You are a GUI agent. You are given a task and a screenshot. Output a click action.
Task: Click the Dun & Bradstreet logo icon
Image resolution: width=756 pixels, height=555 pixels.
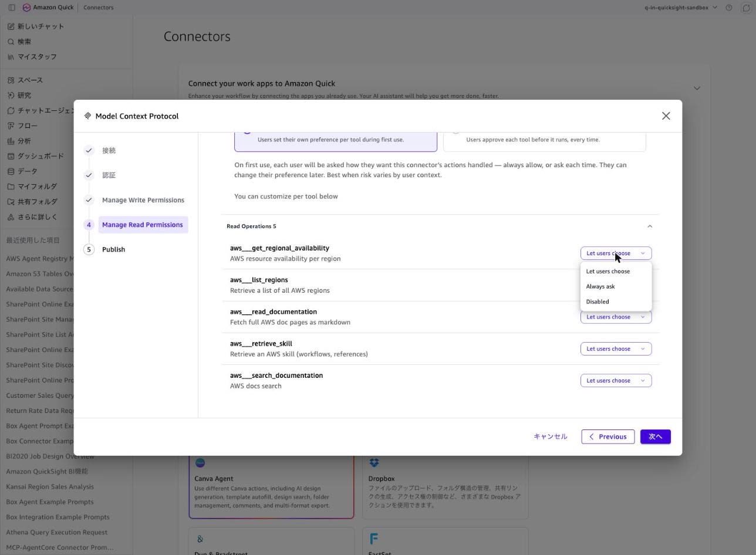pos(200,539)
